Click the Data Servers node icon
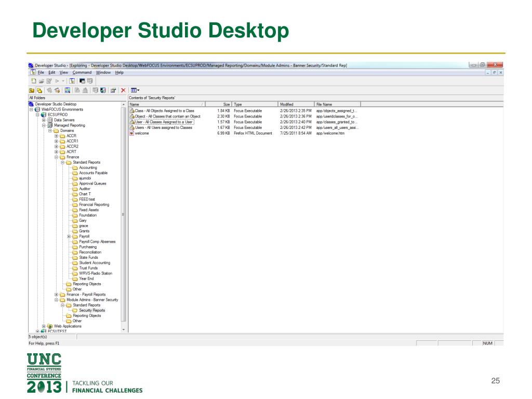The width and height of the screenshot is (532, 399). pyautogui.click(x=50, y=120)
